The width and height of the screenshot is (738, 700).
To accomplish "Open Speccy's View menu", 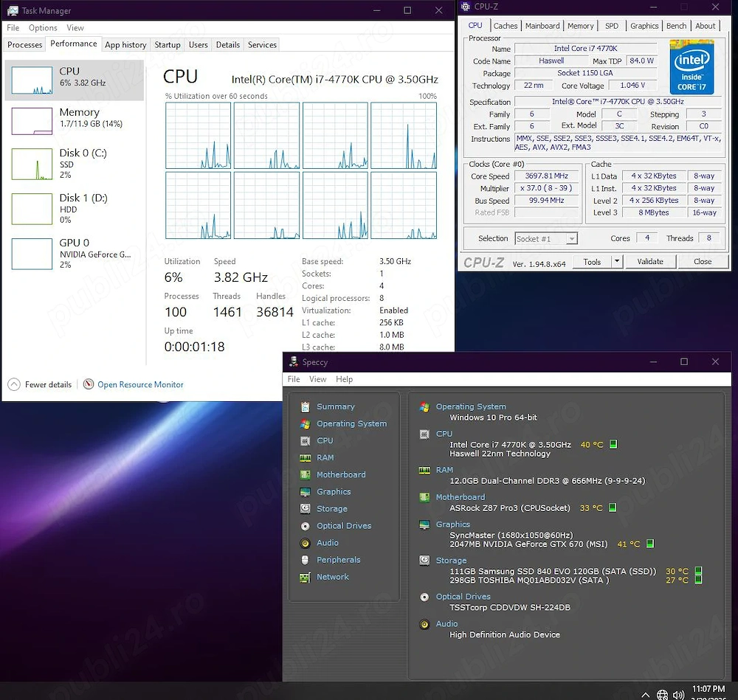I will pyautogui.click(x=317, y=379).
